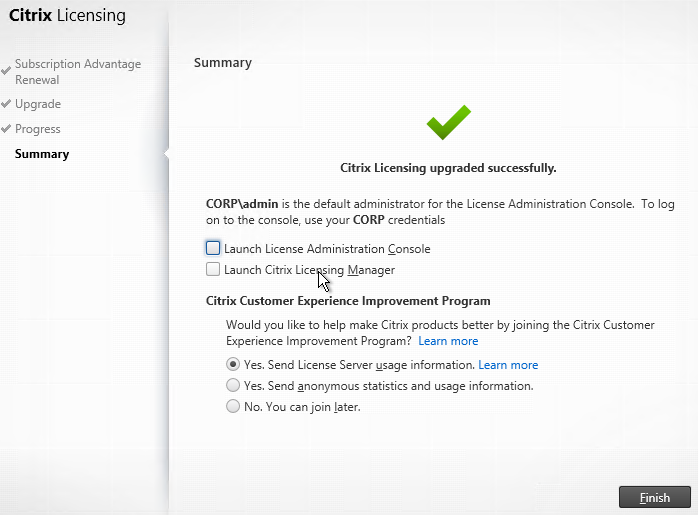
Task: Click the checkmark icon next to Upgrade
Action: (x=6, y=103)
